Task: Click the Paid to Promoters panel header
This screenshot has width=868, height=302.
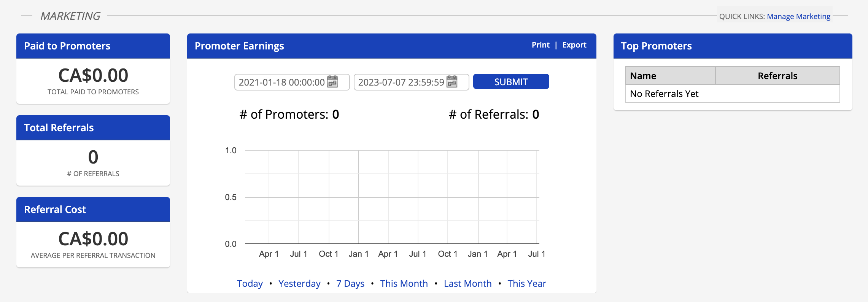Action: [x=93, y=46]
